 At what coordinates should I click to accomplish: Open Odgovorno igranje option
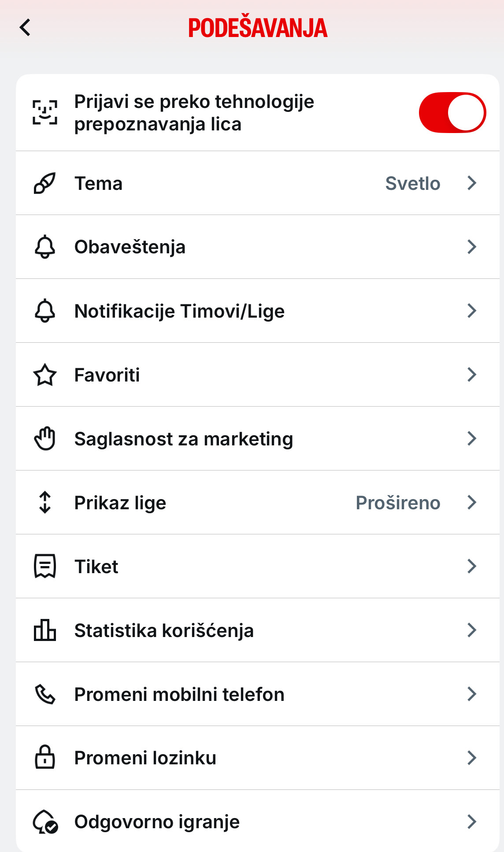(x=258, y=821)
